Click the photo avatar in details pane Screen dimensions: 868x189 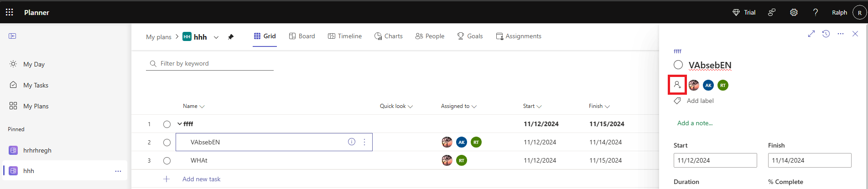coord(694,85)
